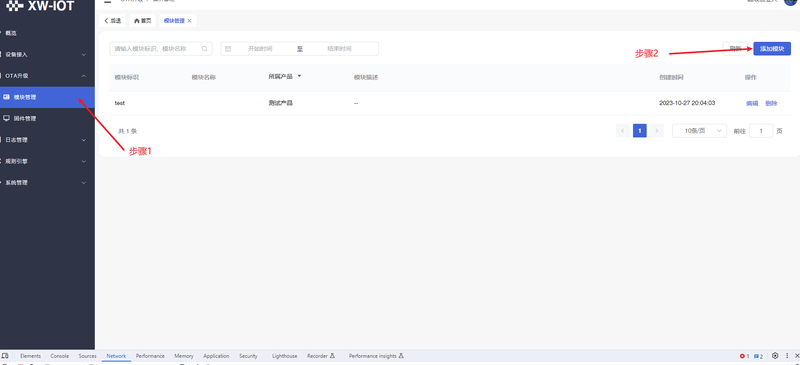Click the 添加模块 add module button
Viewport: 800px width, 365px height.
772,48
